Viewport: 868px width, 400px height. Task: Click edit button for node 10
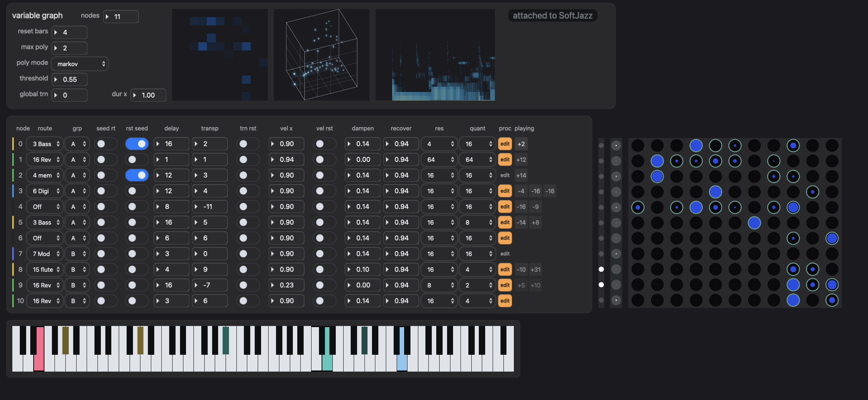click(505, 301)
